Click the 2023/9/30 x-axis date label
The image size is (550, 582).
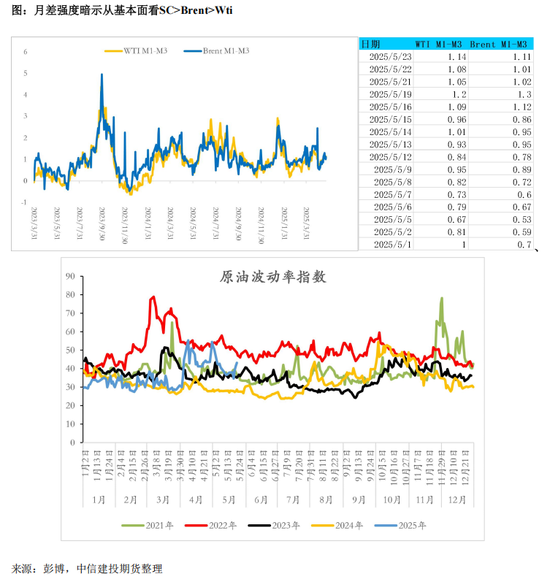[x=102, y=223]
